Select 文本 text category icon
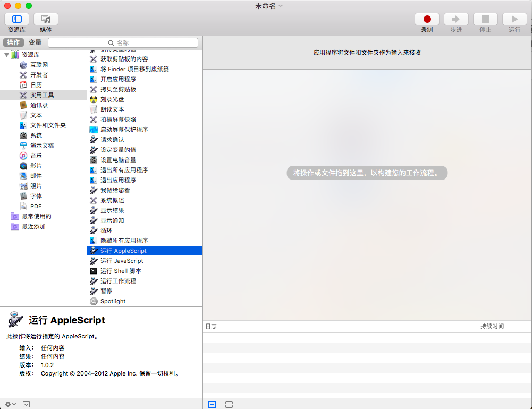 tap(23, 115)
